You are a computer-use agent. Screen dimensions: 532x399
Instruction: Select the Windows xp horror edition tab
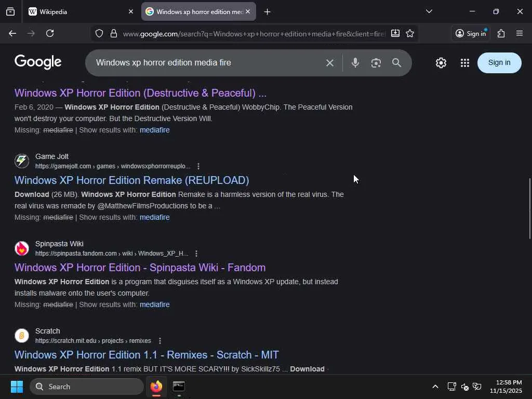point(198,11)
